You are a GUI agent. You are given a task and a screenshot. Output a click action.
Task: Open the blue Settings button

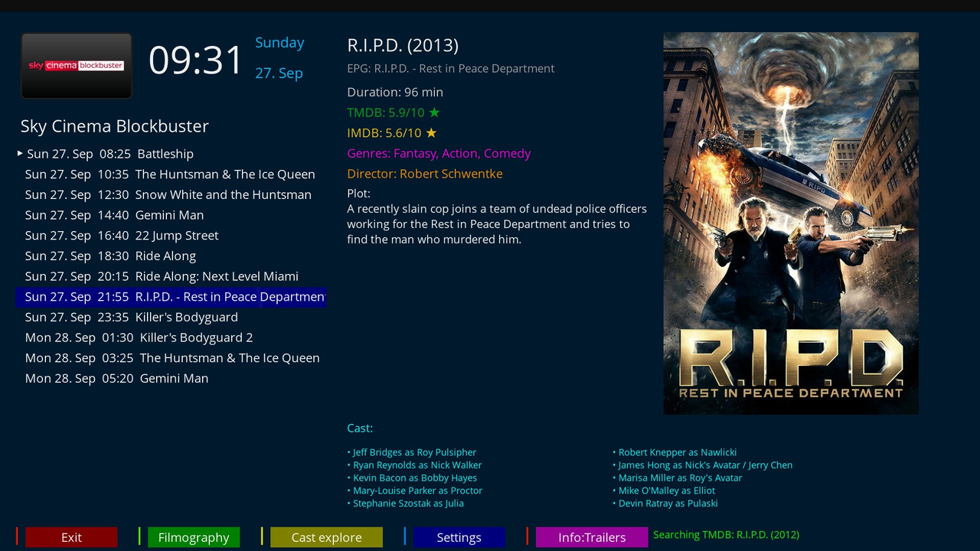pyautogui.click(x=459, y=537)
